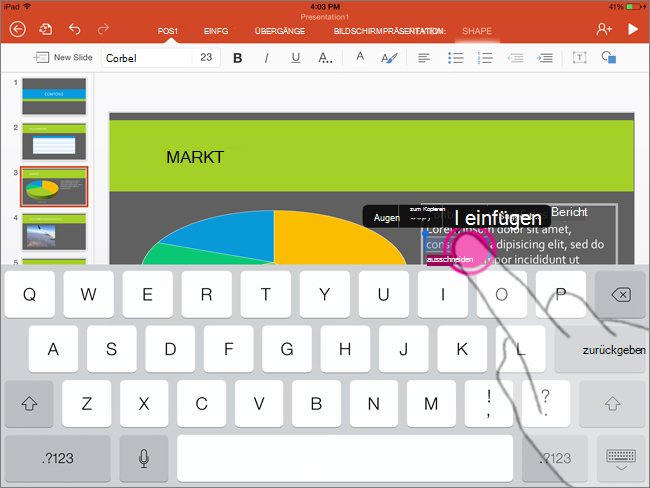Viewport: 650px width, 488px height.
Task: Open more font formatting options
Action: [x=325, y=58]
